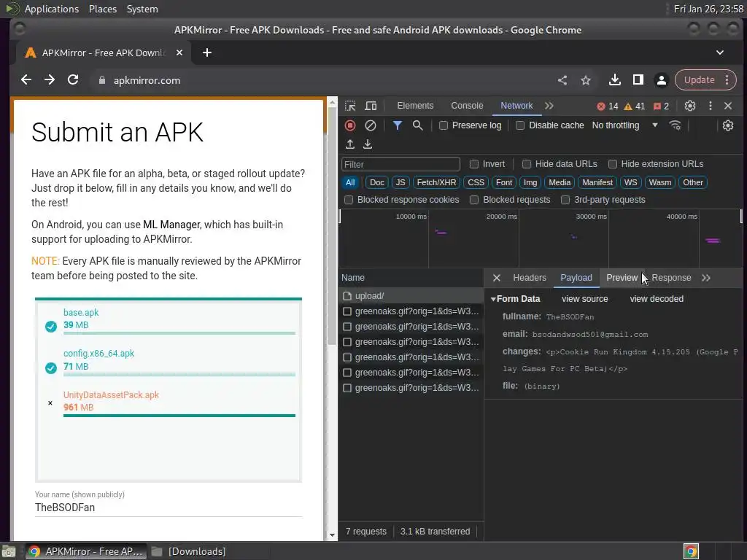747x560 pixels.
Task: Click the Update button
Action: pyautogui.click(x=699, y=80)
